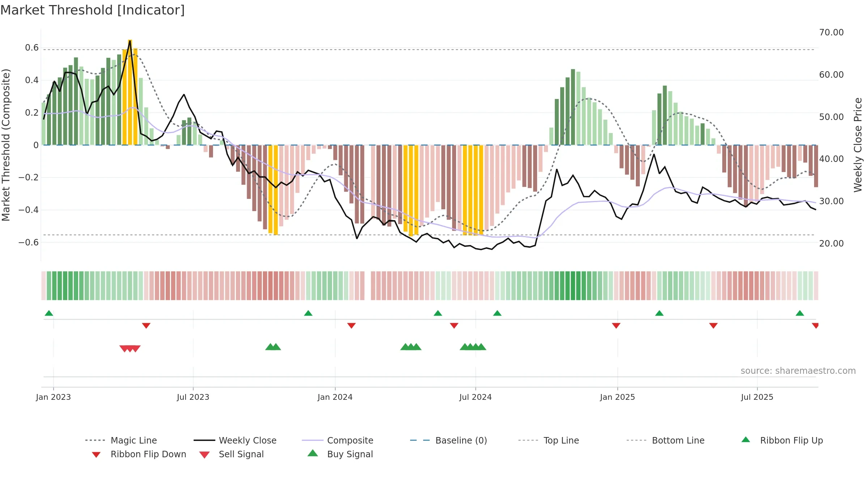The image size is (868, 488).
Task: Click the 70.00 price axis label
Action: (x=831, y=33)
